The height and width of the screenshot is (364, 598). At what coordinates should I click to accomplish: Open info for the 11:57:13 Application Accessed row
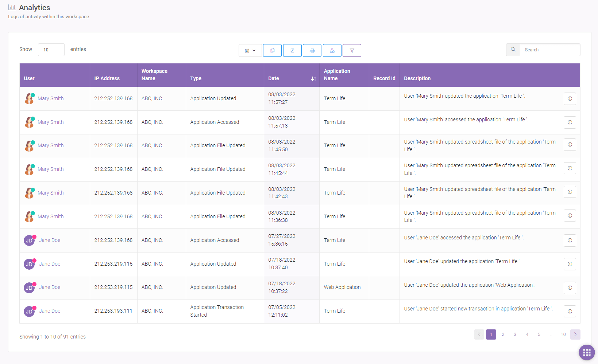click(570, 122)
